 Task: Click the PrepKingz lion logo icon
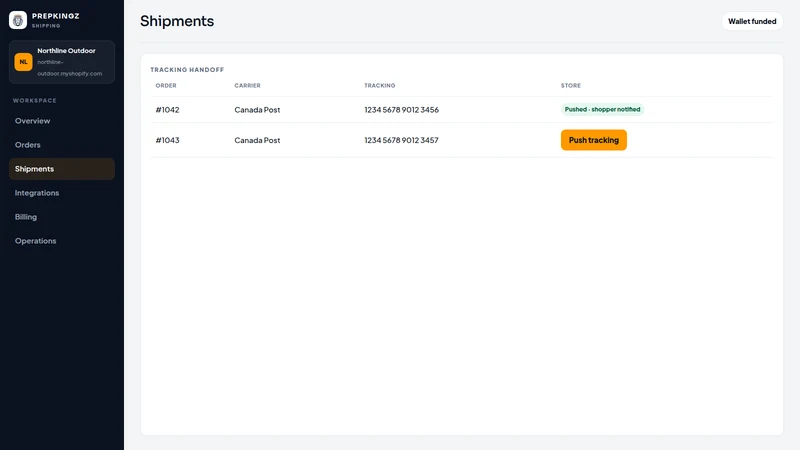coord(18,20)
